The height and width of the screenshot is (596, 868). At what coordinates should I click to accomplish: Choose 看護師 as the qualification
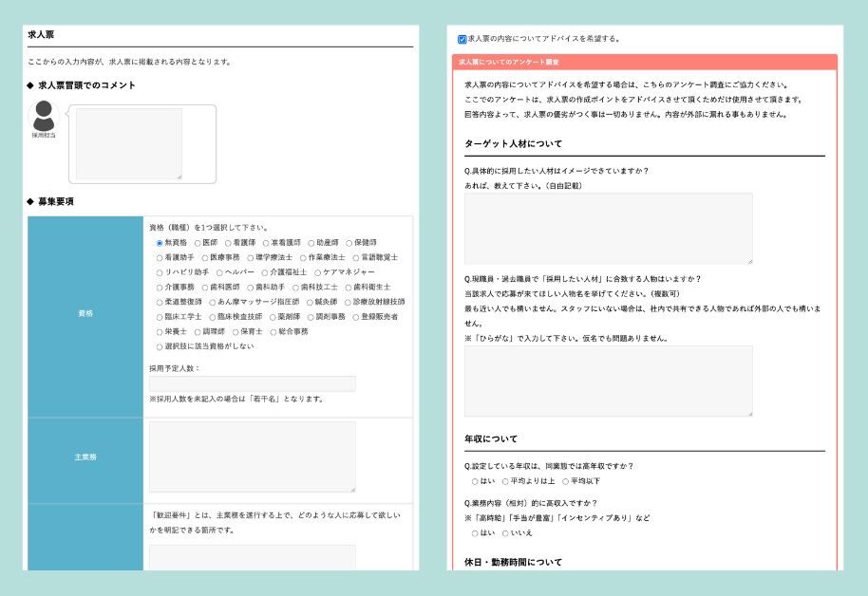(x=226, y=243)
